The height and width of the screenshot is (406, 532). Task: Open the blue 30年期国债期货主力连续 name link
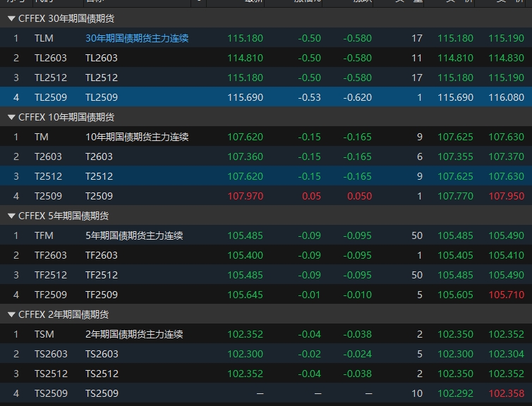(x=137, y=38)
